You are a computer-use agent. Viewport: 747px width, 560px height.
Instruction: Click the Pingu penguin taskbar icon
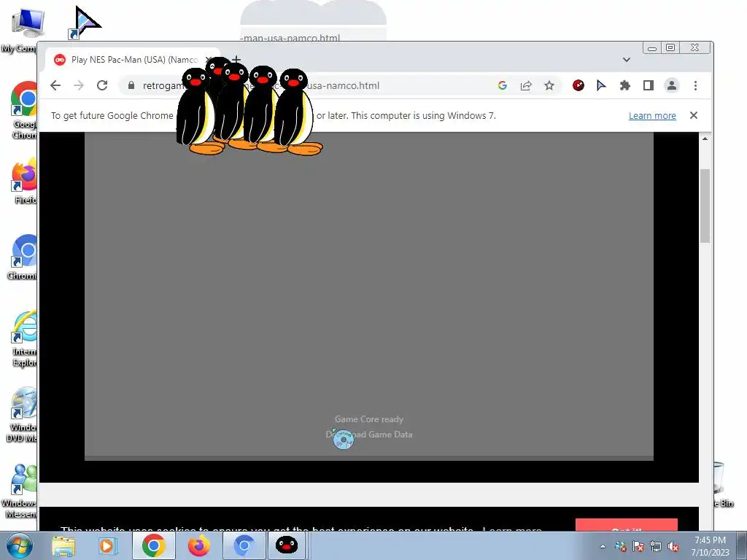click(x=286, y=545)
